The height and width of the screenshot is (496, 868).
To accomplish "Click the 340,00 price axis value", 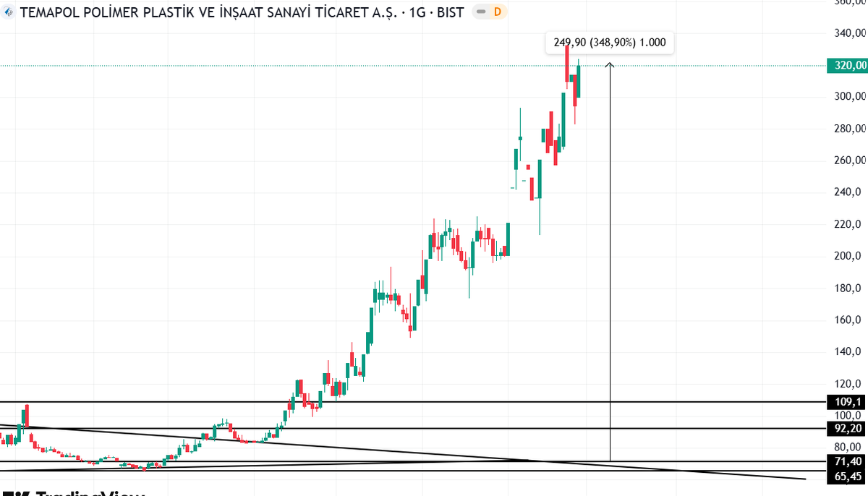I will pyautogui.click(x=850, y=33).
